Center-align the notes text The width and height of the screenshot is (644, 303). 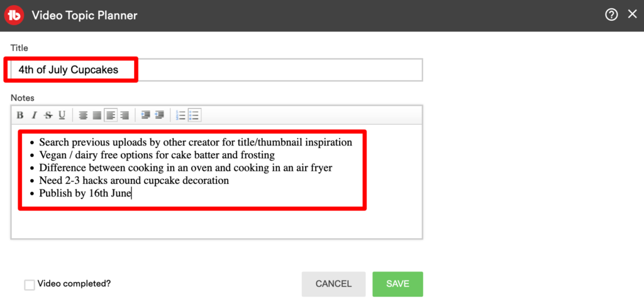point(83,115)
